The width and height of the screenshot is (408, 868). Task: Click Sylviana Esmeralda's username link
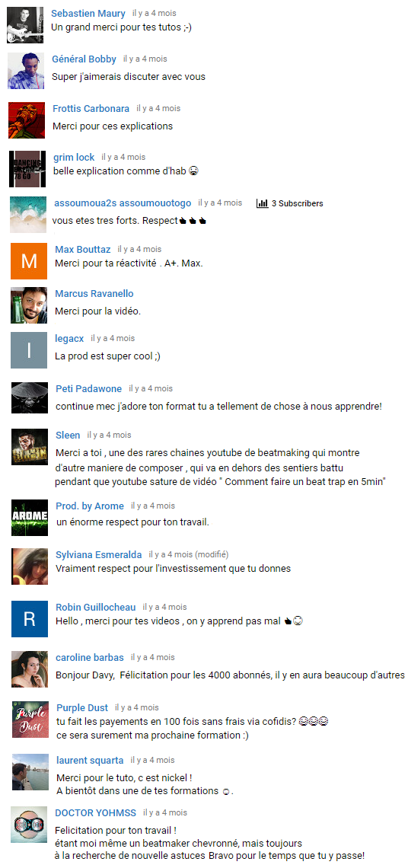(x=98, y=554)
